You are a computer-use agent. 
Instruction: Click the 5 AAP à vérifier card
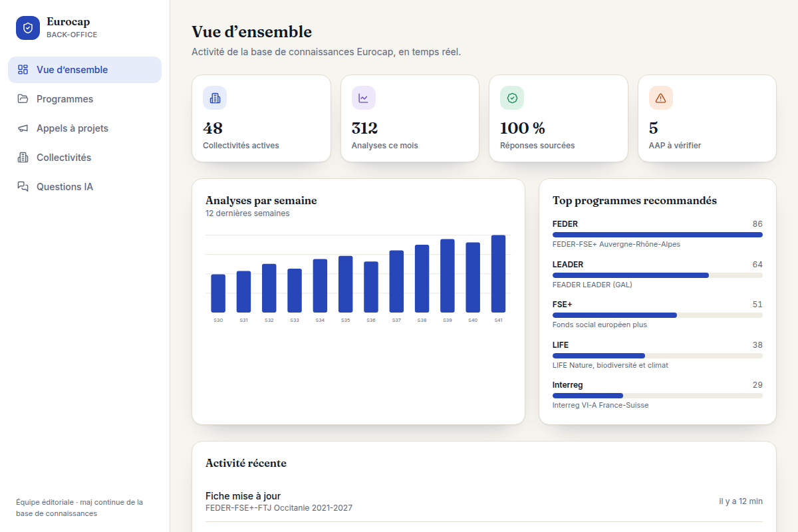[x=708, y=118]
